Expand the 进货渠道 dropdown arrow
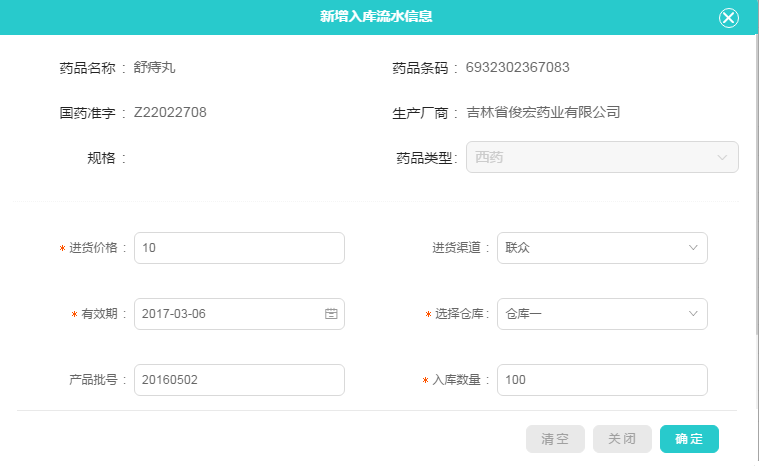 [693, 248]
